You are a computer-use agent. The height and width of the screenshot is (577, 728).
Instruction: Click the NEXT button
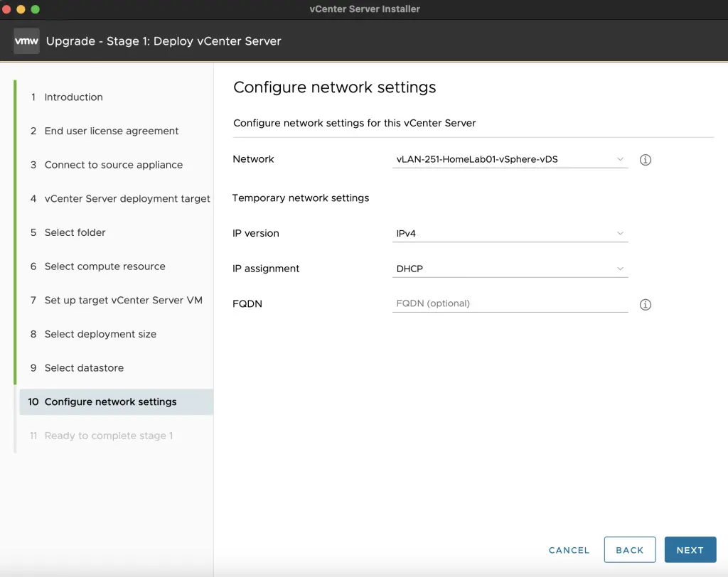tap(690, 549)
